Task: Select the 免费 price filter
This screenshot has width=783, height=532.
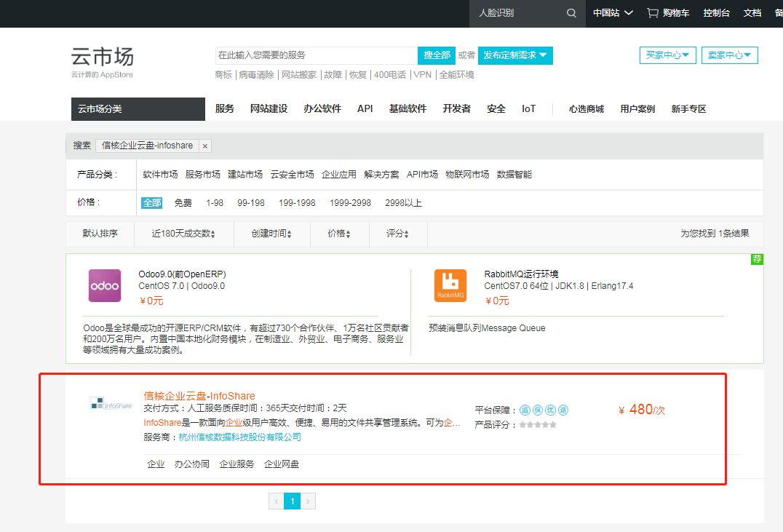Action: pyautogui.click(x=183, y=203)
